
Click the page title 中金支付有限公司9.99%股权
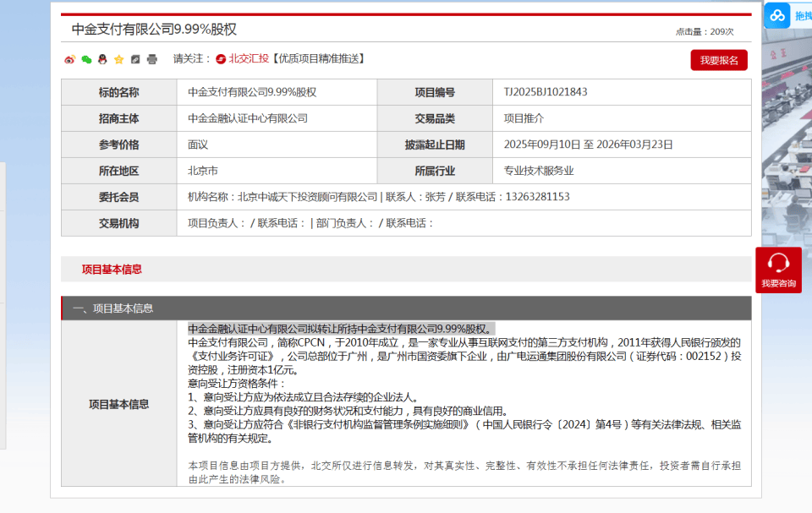coord(154,29)
